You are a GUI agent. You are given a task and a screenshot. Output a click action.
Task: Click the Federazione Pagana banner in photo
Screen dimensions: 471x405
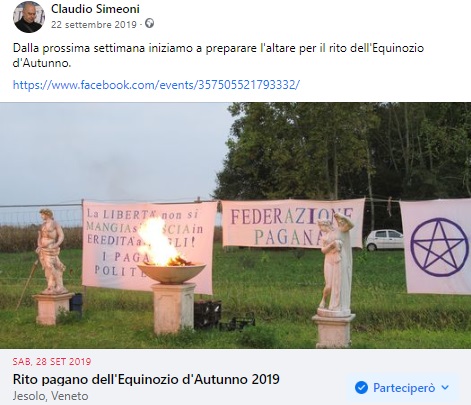coord(293,223)
